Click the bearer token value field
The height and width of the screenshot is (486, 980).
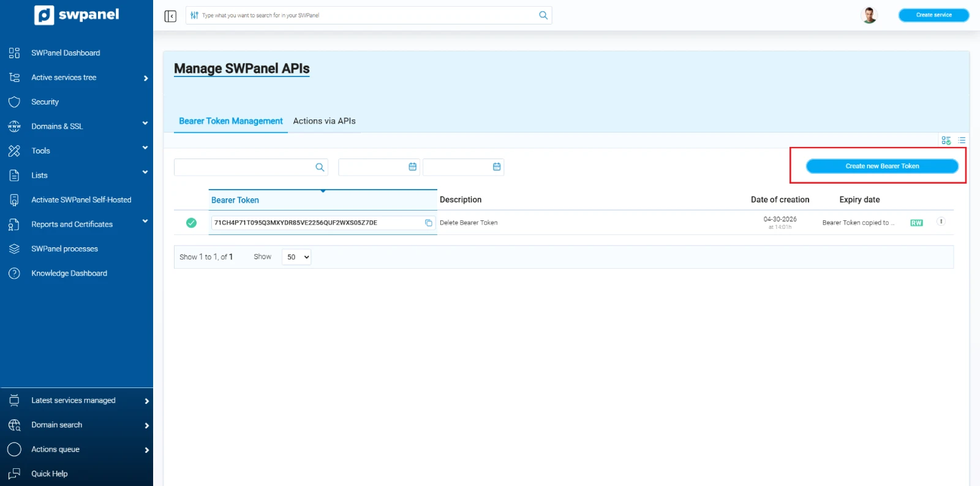pos(323,223)
